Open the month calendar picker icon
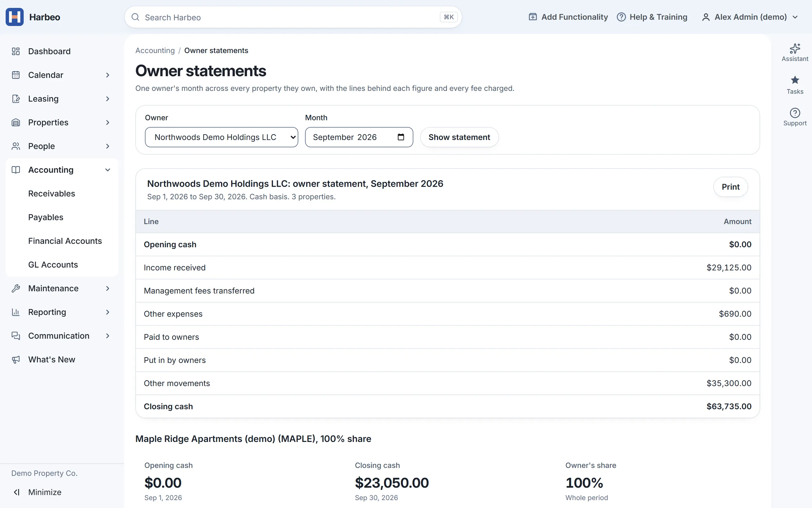 point(401,137)
